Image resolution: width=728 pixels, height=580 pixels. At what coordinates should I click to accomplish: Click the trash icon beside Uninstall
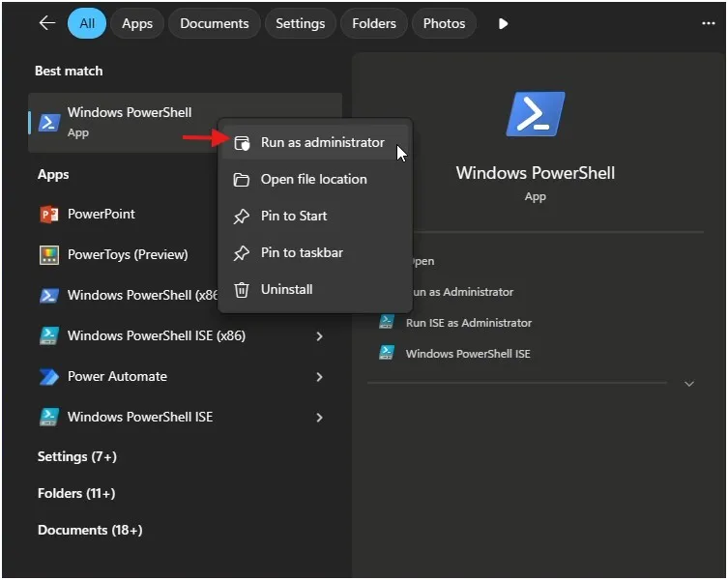(241, 290)
